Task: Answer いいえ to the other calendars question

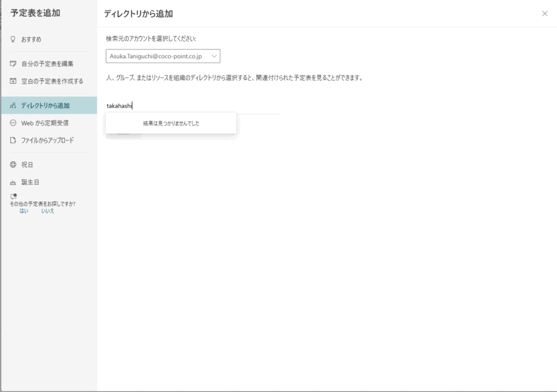Action: click(48, 211)
